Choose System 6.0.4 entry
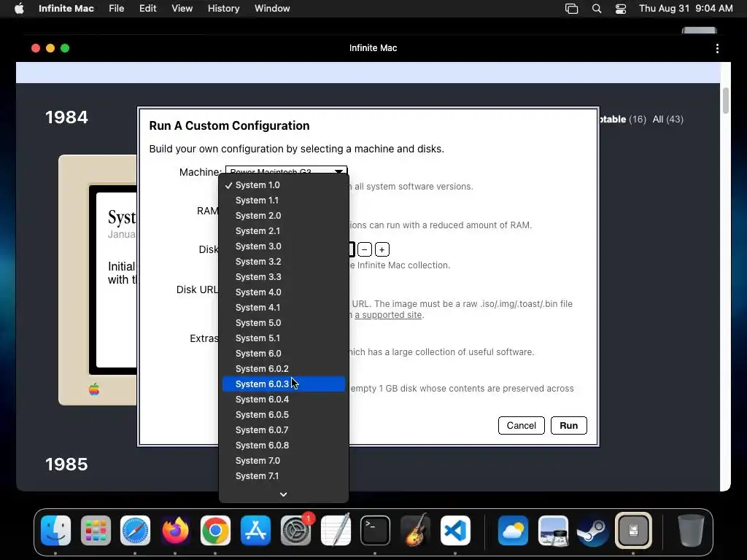747x560 pixels. [284, 399]
